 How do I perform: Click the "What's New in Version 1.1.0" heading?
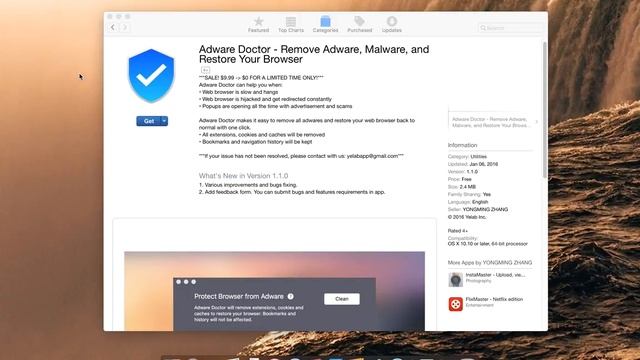[x=243, y=176]
